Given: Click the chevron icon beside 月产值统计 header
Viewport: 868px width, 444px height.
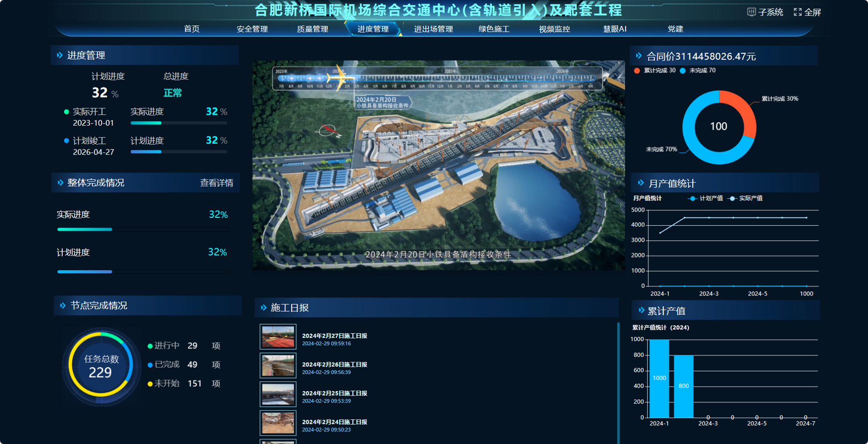Looking at the screenshot, I should pos(641,183).
